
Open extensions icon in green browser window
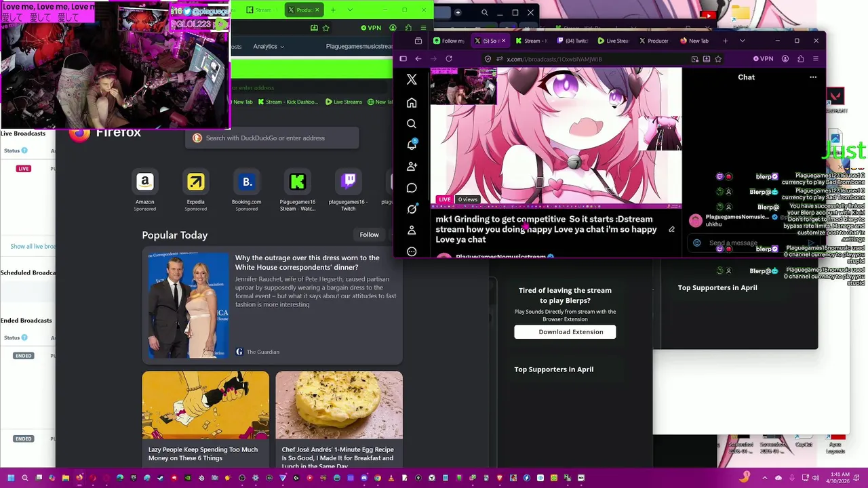(x=408, y=28)
